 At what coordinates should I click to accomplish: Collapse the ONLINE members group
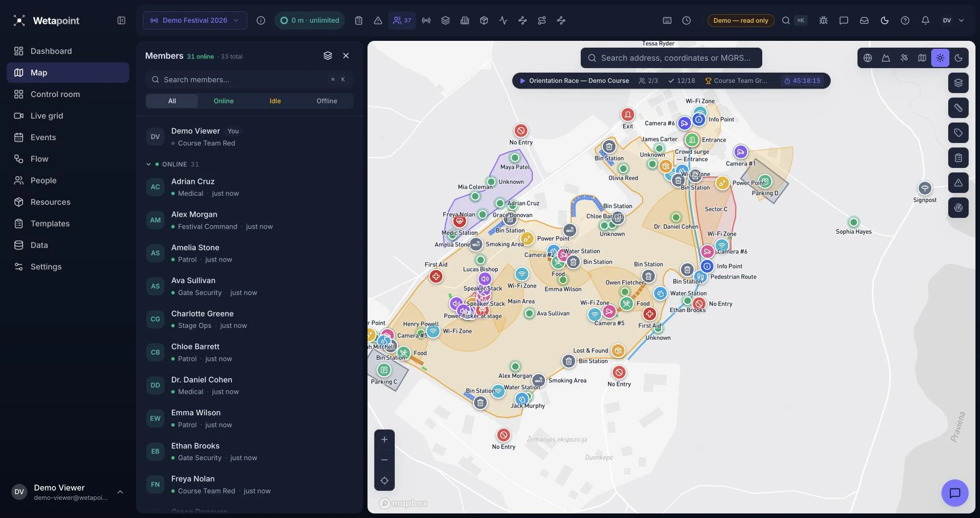[x=149, y=165]
